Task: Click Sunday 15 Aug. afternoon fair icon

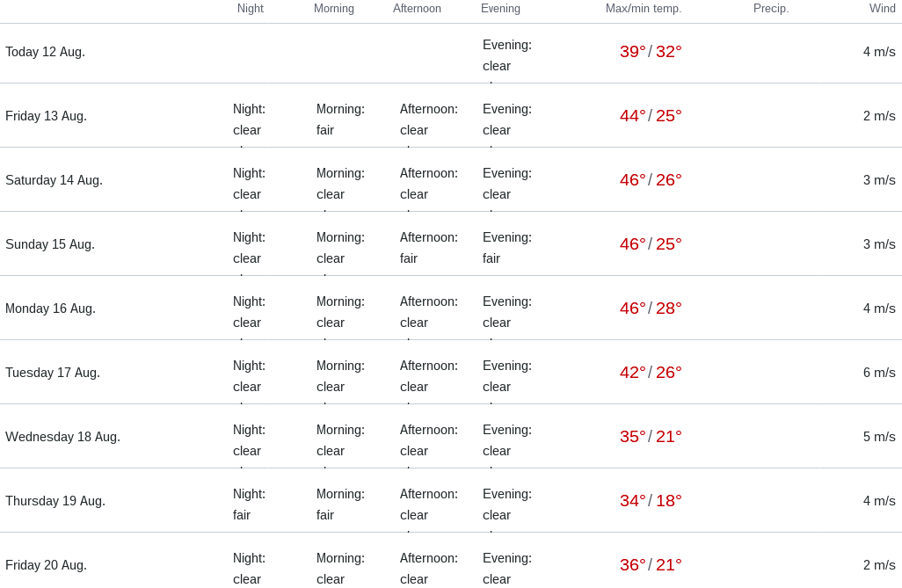Action: click(429, 248)
